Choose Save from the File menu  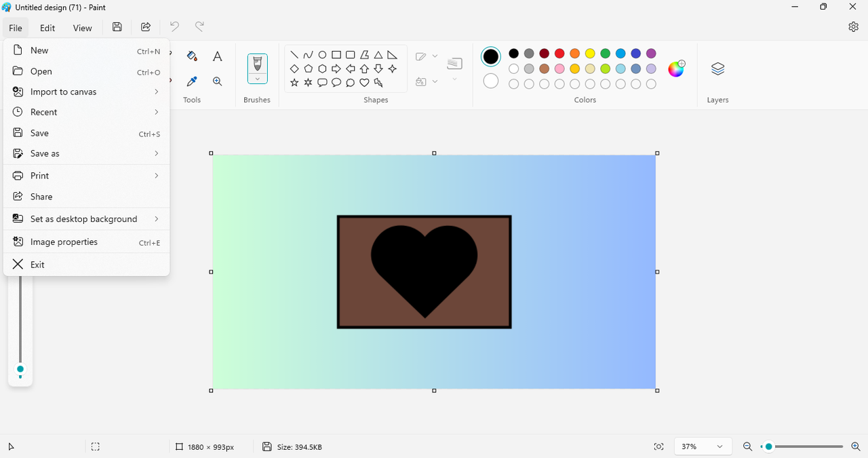[87, 133]
